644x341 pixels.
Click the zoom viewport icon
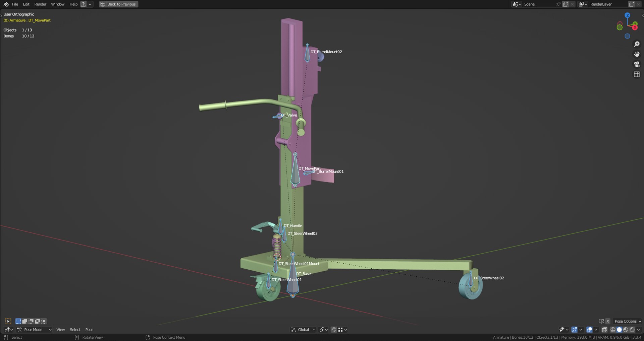[x=637, y=44]
